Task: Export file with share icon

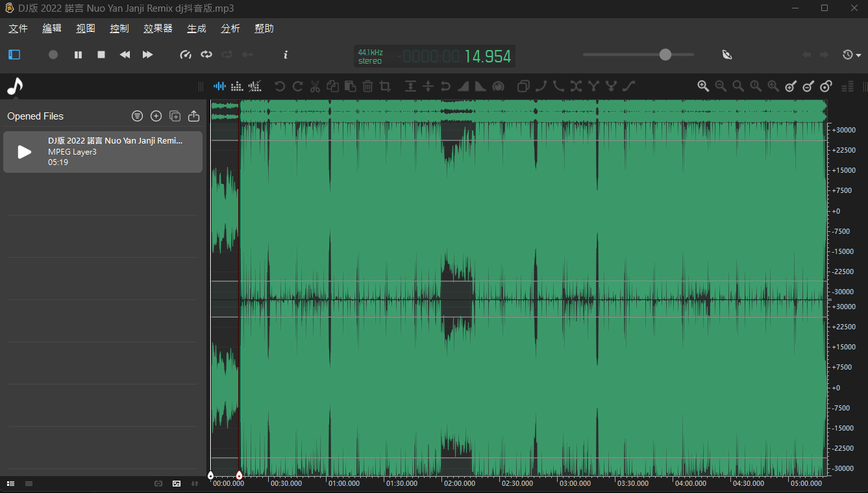Action: point(193,116)
